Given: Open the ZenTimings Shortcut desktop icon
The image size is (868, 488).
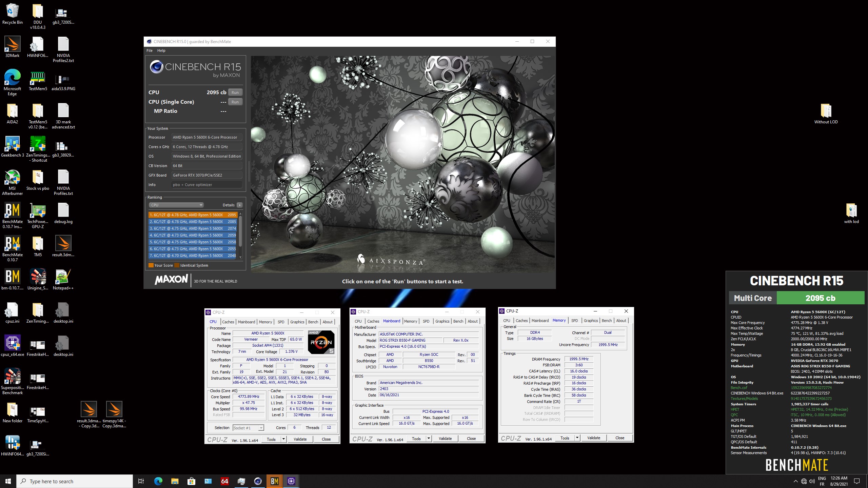Looking at the screenshot, I should [x=38, y=149].
